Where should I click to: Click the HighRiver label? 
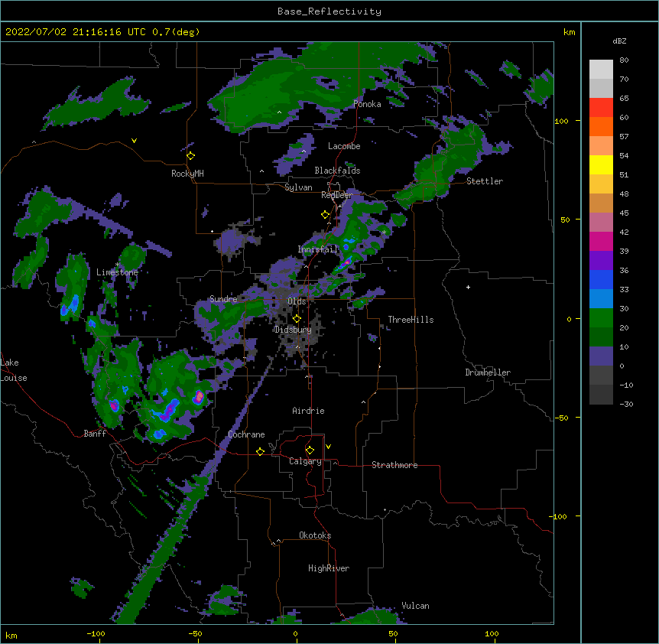click(x=329, y=568)
